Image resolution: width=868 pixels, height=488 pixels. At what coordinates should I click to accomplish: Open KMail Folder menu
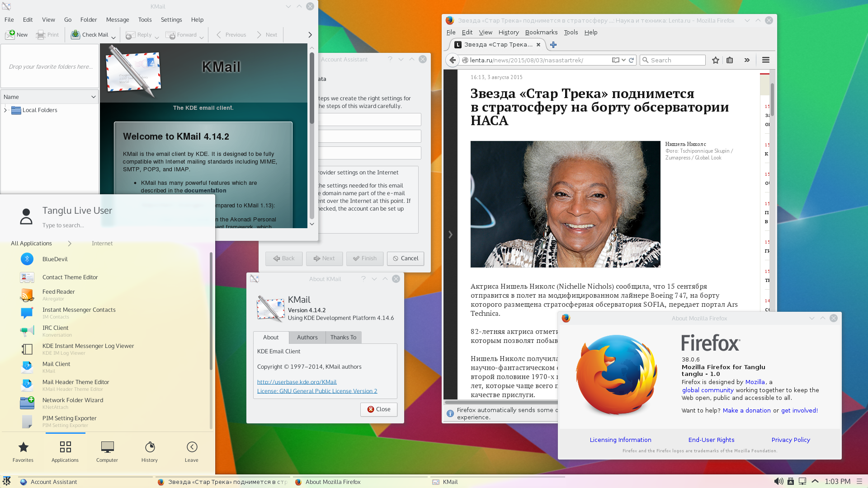pos(89,20)
